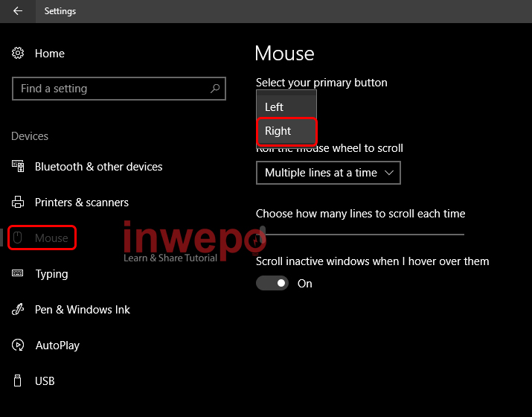This screenshot has height=417, width=532.
Task: Click the back arrow in Settings
Action: pyautogui.click(x=18, y=11)
